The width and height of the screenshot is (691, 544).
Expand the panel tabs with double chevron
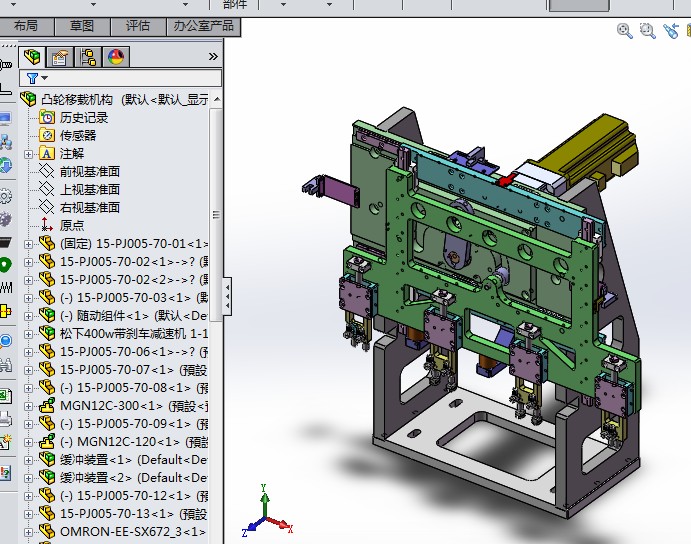point(212,57)
